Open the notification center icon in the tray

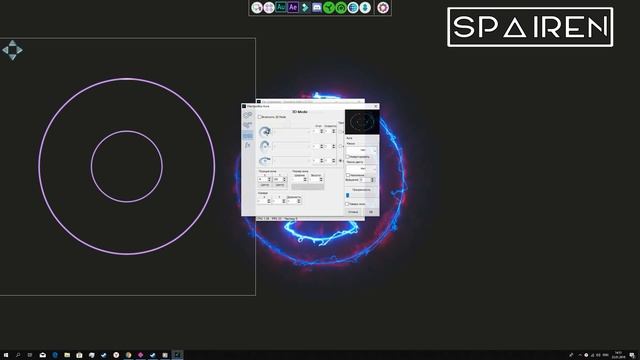(x=632, y=355)
